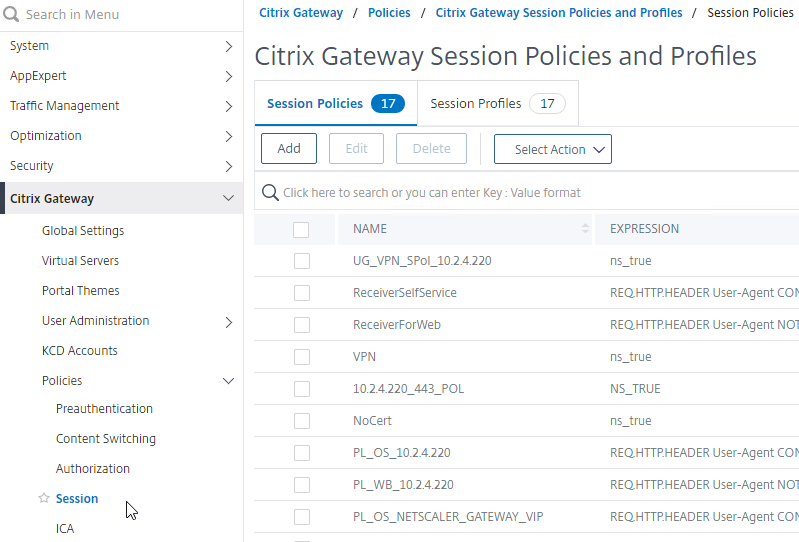Open Virtual Servers in the menu
799x542 pixels.
point(81,261)
